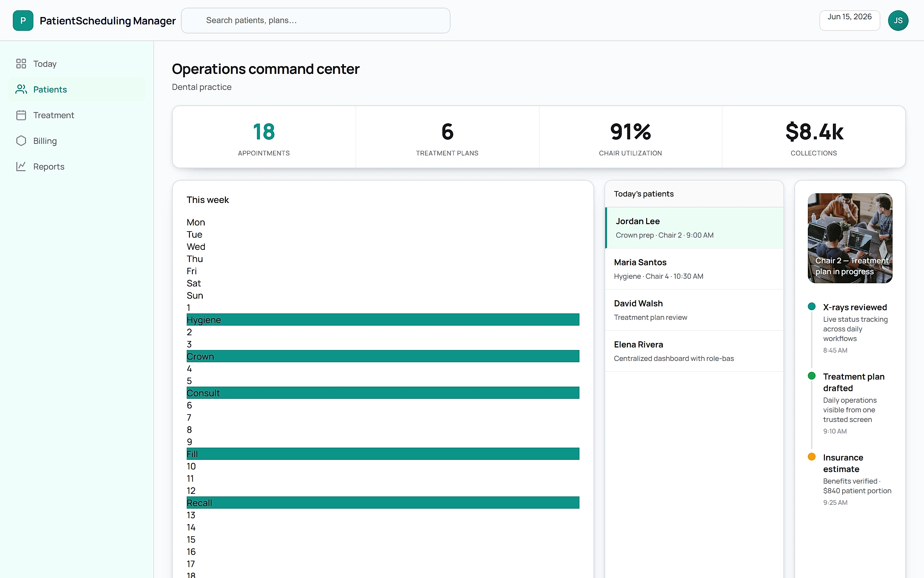This screenshot has height=578, width=924.
Task: Click the PatientScheduling Manager logo icon
Action: click(x=23, y=21)
